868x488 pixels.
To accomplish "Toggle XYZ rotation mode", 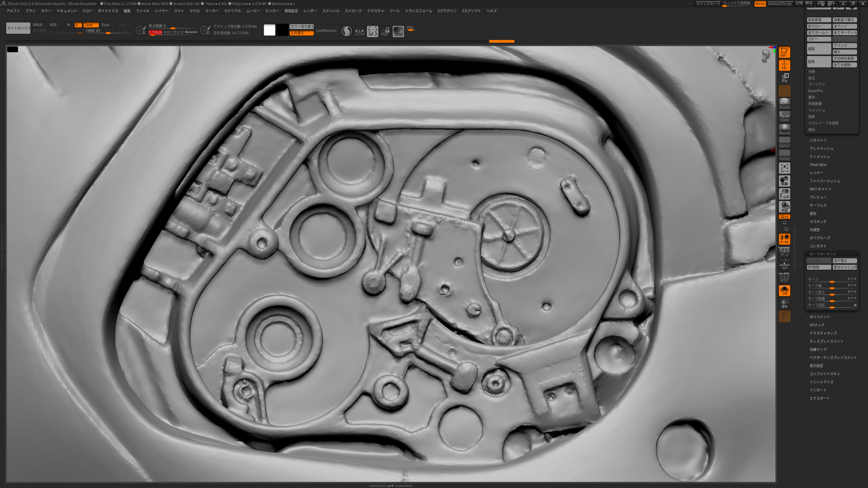I will click(x=784, y=217).
